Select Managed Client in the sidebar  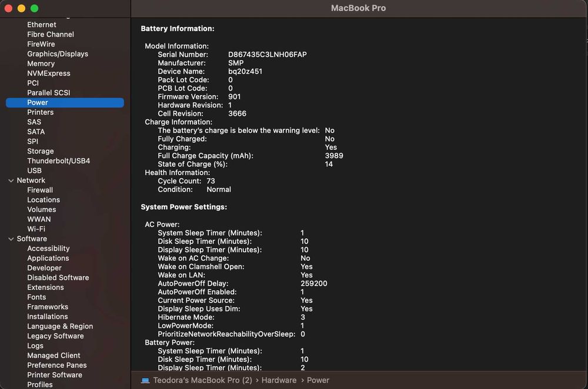[54, 356]
